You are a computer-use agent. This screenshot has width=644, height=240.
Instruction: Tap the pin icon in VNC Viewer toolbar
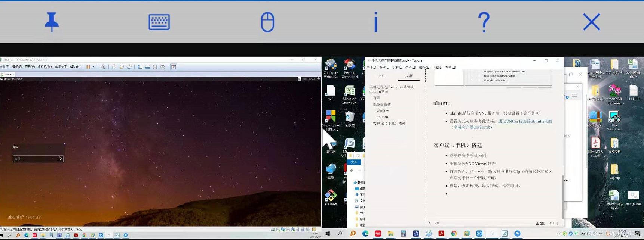[x=52, y=22]
